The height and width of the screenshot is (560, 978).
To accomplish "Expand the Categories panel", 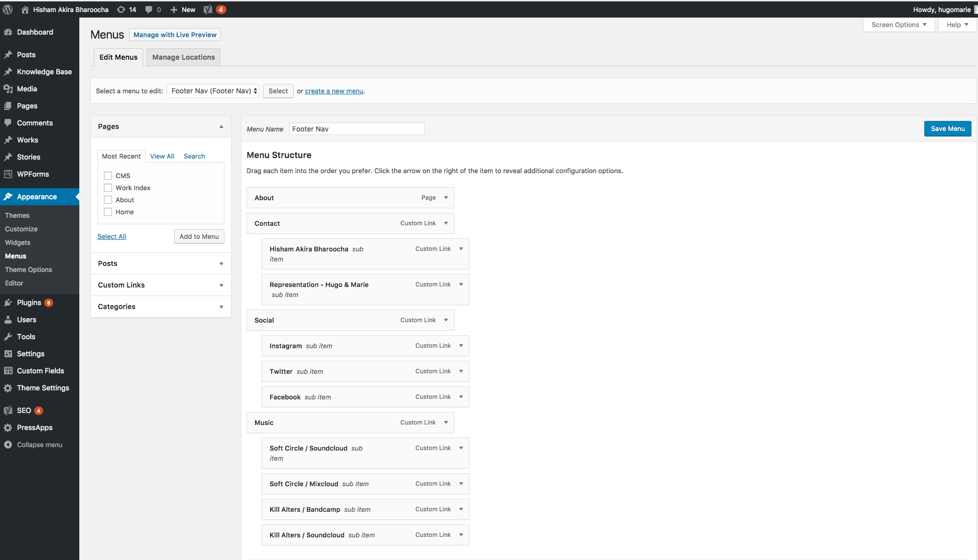I will coord(221,307).
